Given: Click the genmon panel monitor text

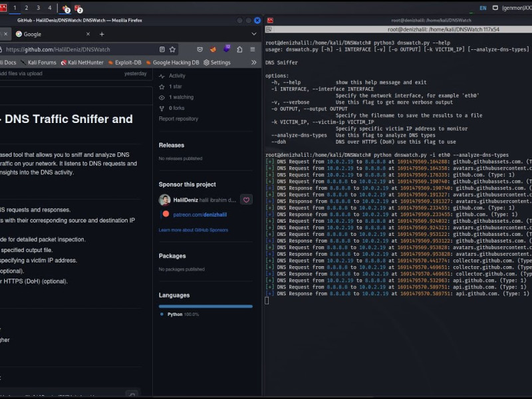Looking at the screenshot, I should [x=517, y=8].
